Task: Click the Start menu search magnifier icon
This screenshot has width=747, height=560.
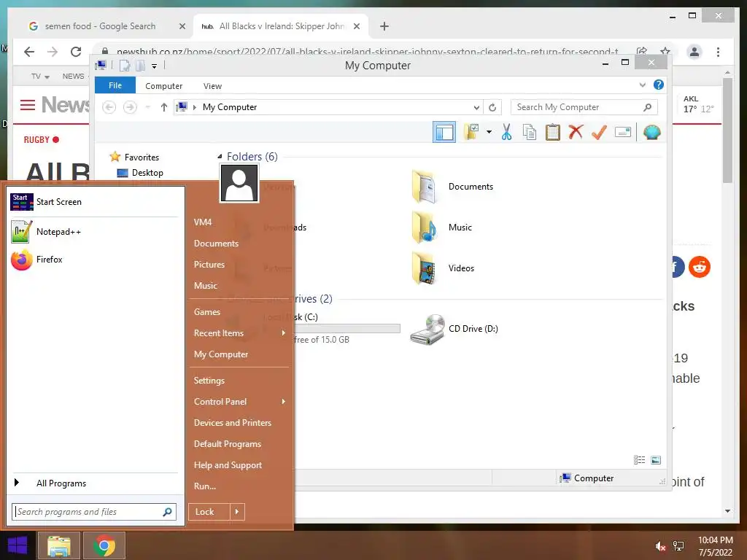Action: coord(167,512)
